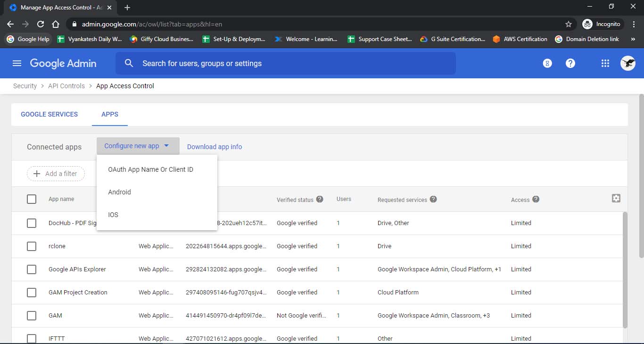The image size is (644, 344).
Task: Click 'Not Google verifi...' status in GAM row
Action: 301,315
